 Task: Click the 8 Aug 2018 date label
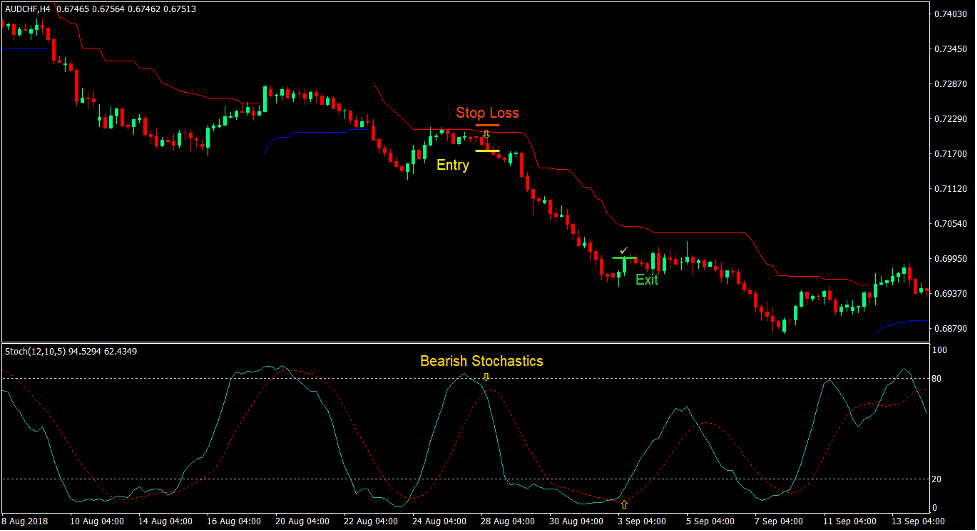click(x=26, y=521)
